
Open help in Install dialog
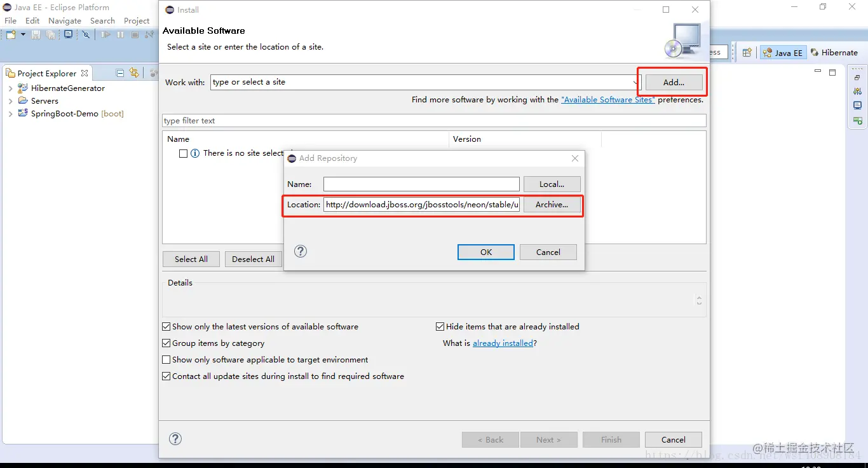tap(176, 439)
